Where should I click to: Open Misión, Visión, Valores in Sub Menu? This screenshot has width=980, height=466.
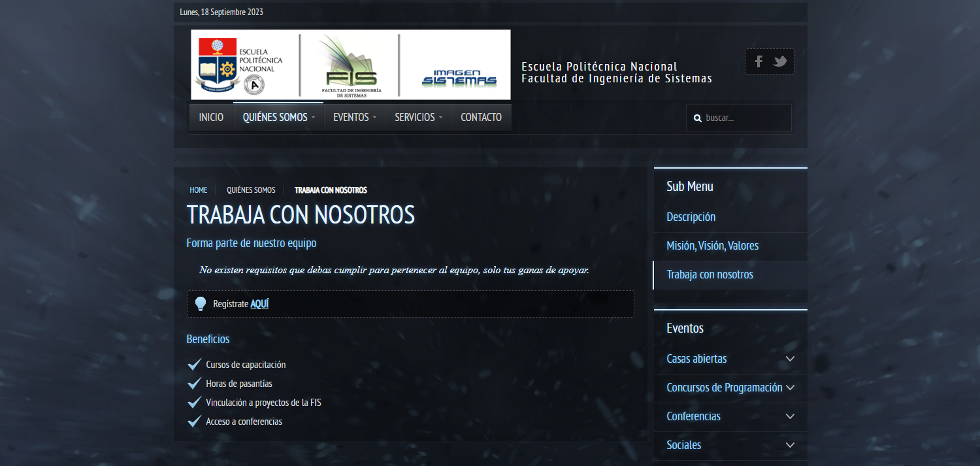click(712, 246)
